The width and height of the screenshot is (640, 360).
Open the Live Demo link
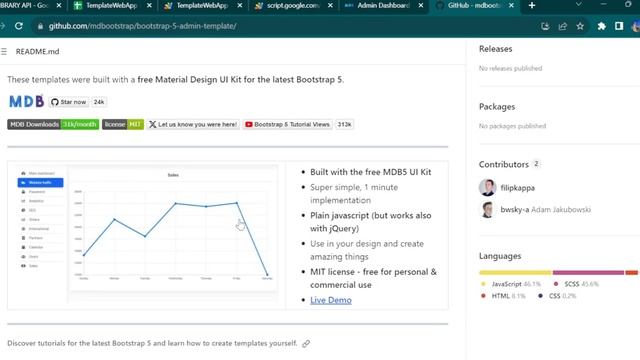331,300
